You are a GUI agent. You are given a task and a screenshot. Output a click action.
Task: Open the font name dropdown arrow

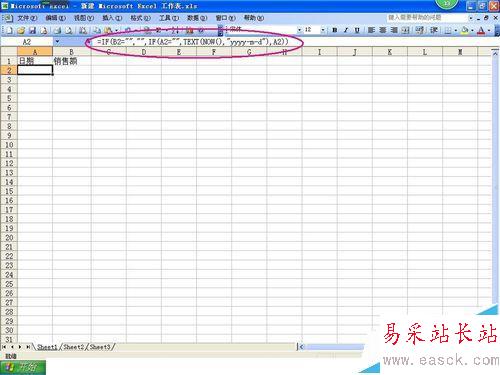tap(299, 30)
